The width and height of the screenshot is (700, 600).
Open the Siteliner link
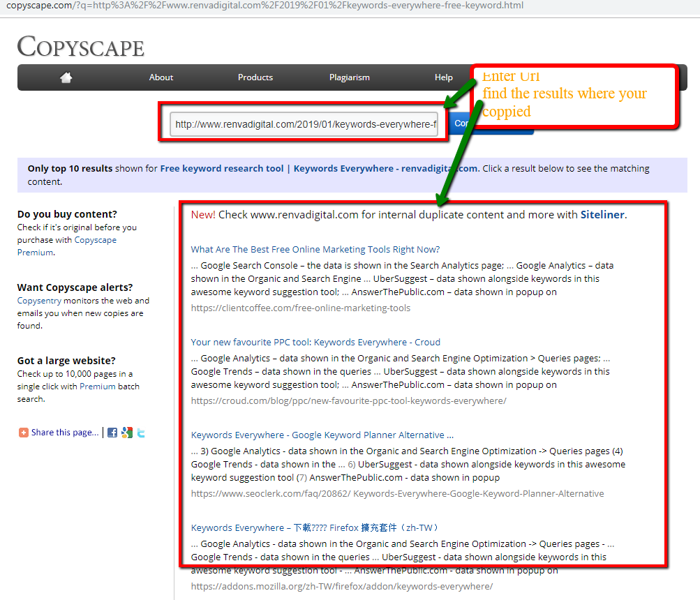(602, 215)
